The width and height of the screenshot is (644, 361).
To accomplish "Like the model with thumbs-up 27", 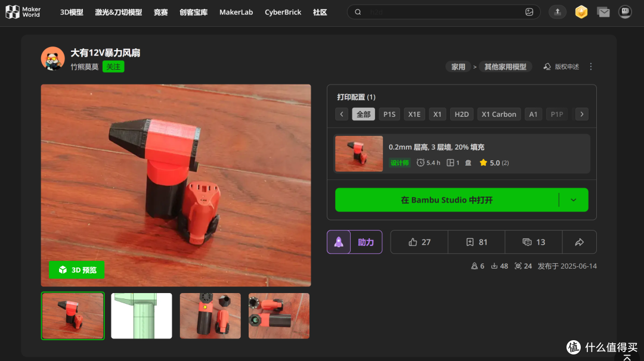I will coord(419,242).
